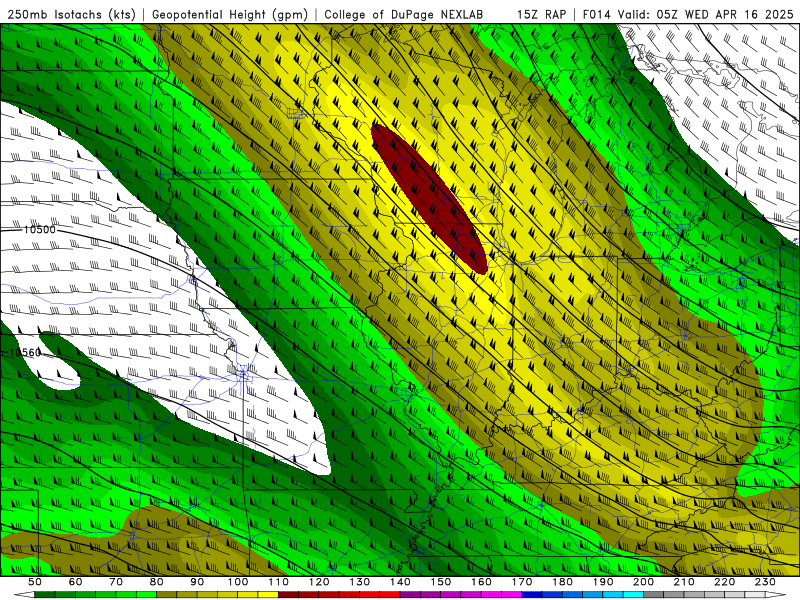
Task: Select the bright yellow swatch left of 110
Action: click(x=268, y=595)
